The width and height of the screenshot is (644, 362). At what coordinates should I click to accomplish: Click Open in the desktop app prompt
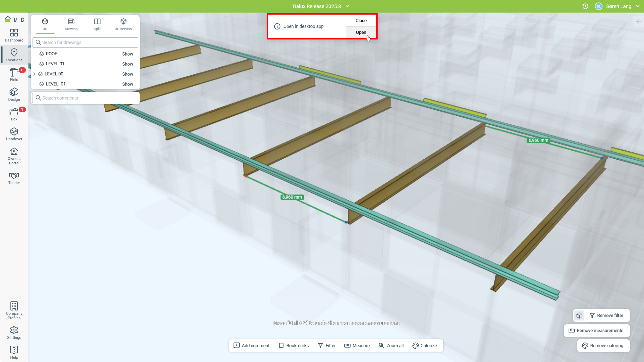point(361,32)
